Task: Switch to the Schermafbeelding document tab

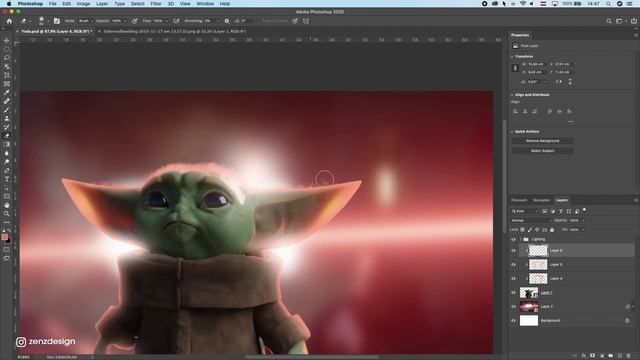Action: [174, 31]
